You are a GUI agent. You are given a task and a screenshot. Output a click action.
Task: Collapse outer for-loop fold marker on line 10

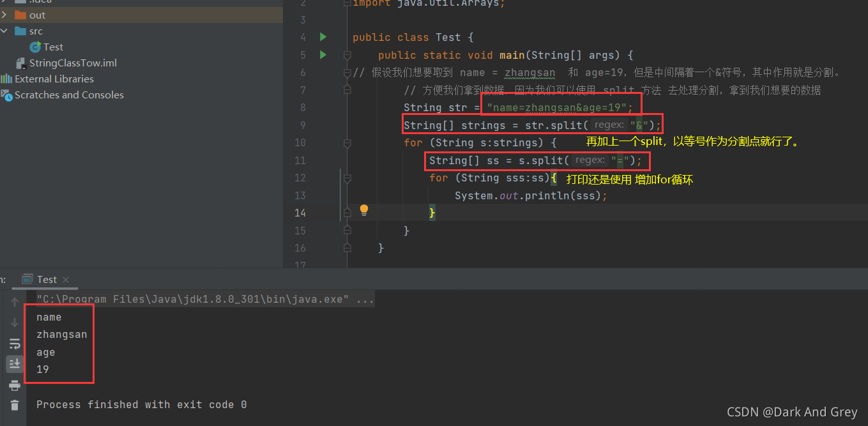347,143
